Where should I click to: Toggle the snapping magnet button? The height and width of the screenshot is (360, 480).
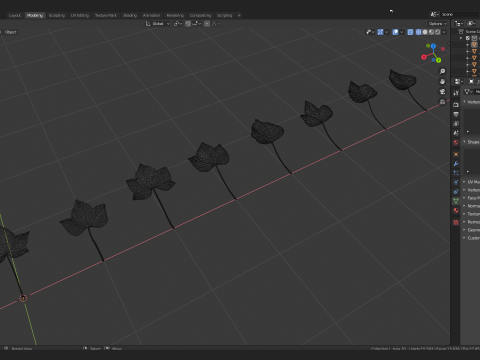coord(188,24)
